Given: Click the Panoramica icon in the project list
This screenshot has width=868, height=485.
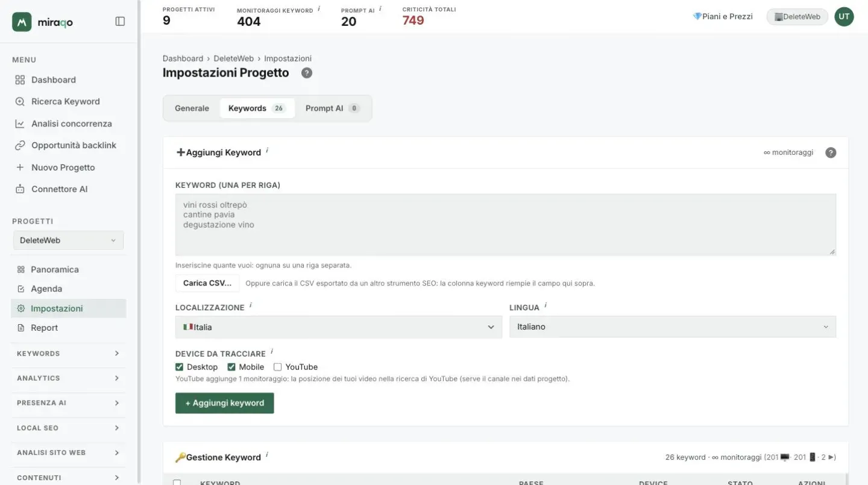Looking at the screenshot, I should (x=21, y=269).
